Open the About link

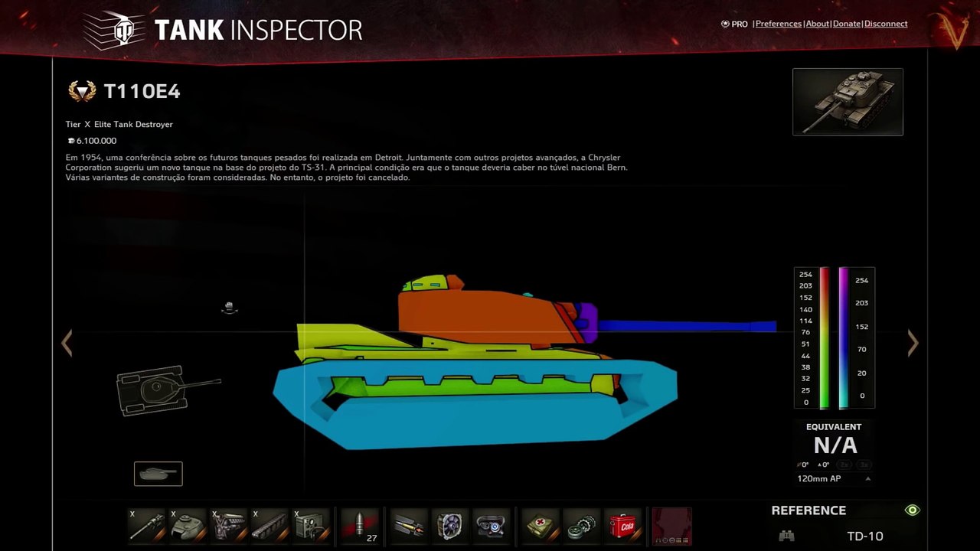818,24
